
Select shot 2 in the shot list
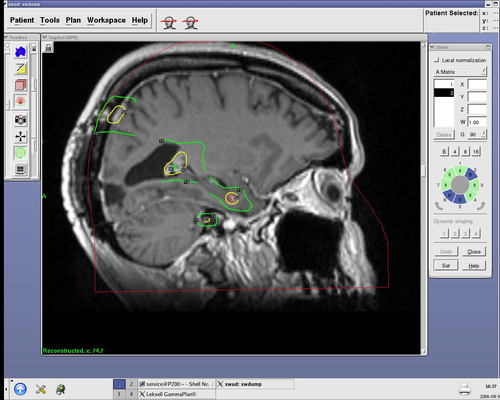pos(444,93)
